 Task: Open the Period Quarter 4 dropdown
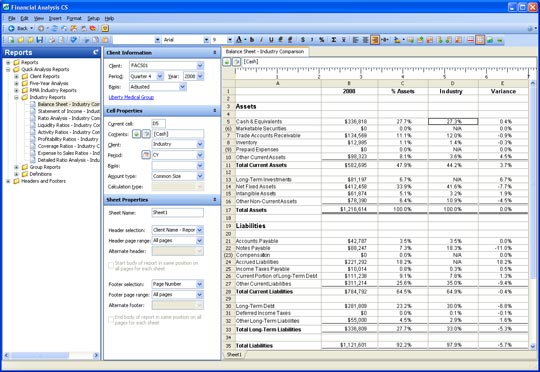click(160, 76)
